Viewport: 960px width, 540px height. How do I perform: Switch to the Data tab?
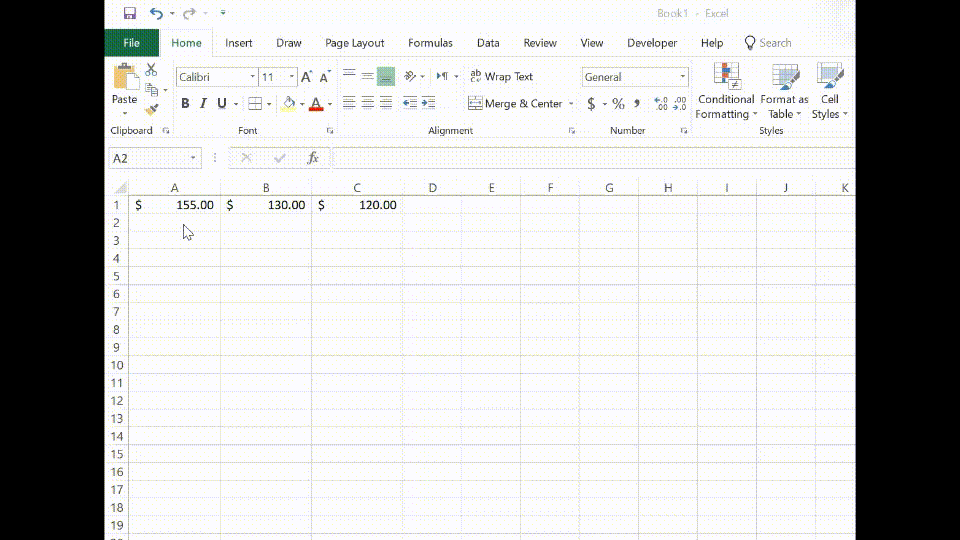click(488, 43)
